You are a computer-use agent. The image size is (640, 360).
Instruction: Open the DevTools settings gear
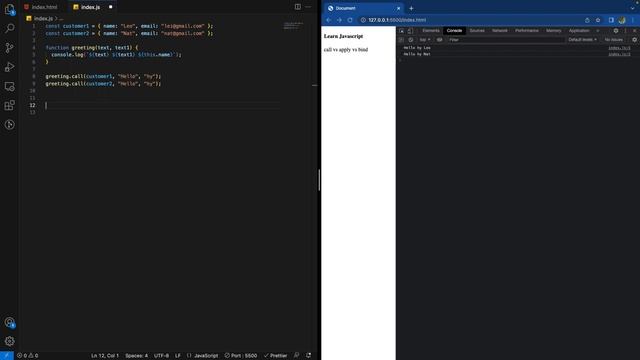tap(616, 31)
